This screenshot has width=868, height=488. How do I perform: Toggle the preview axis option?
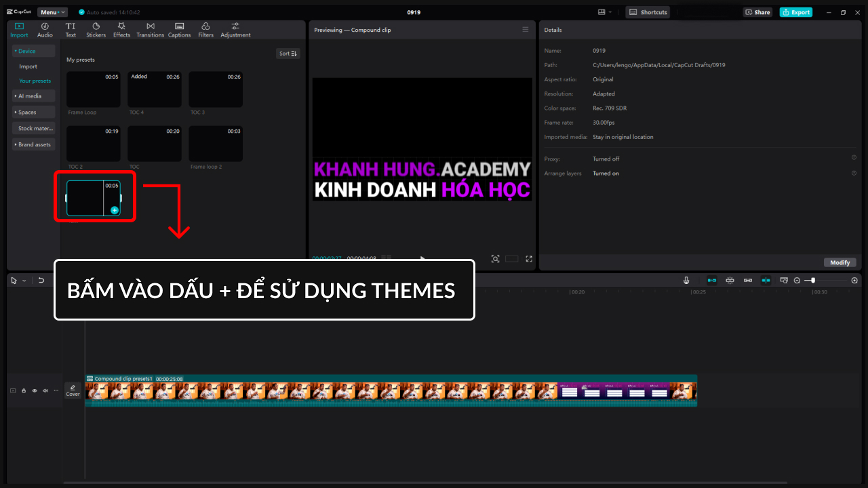click(x=766, y=281)
